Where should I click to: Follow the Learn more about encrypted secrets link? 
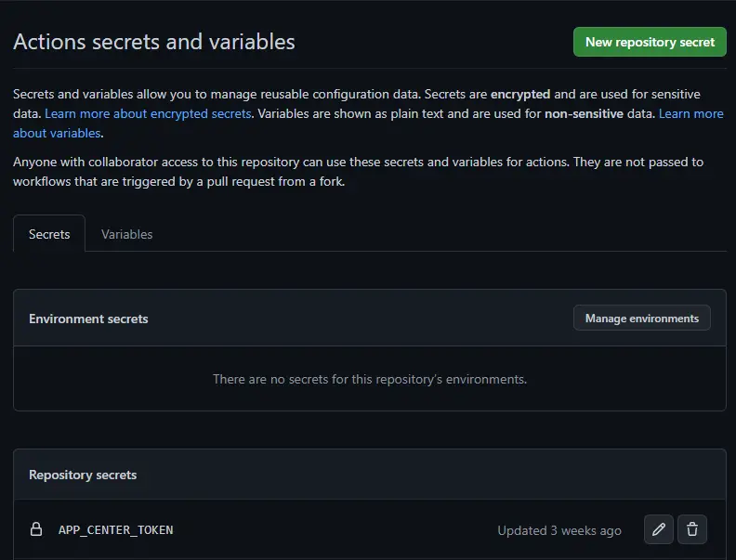[x=149, y=113]
